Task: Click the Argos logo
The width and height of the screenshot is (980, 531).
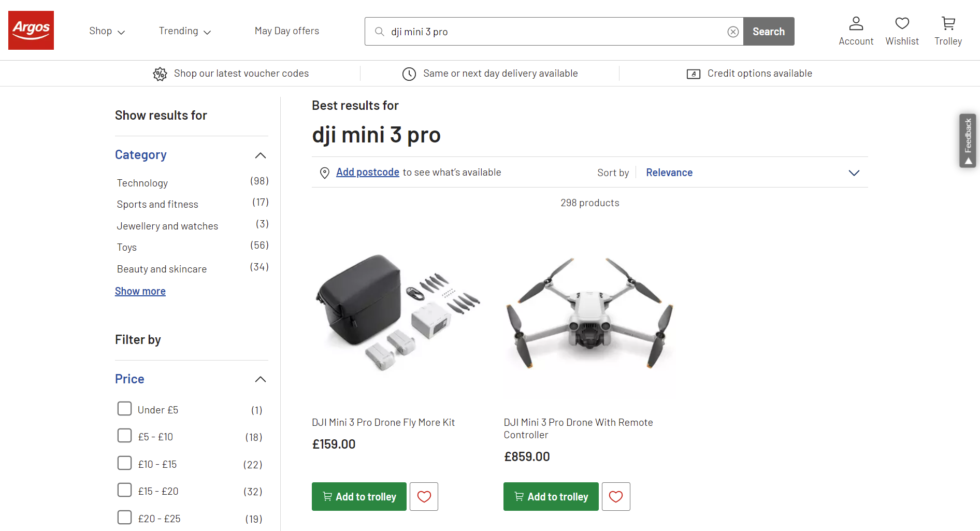Action: (31, 31)
